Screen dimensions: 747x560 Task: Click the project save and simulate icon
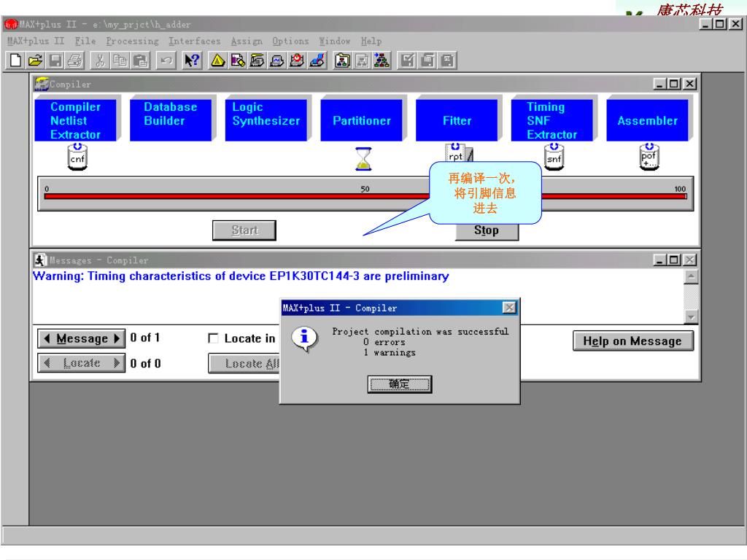[447, 61]
